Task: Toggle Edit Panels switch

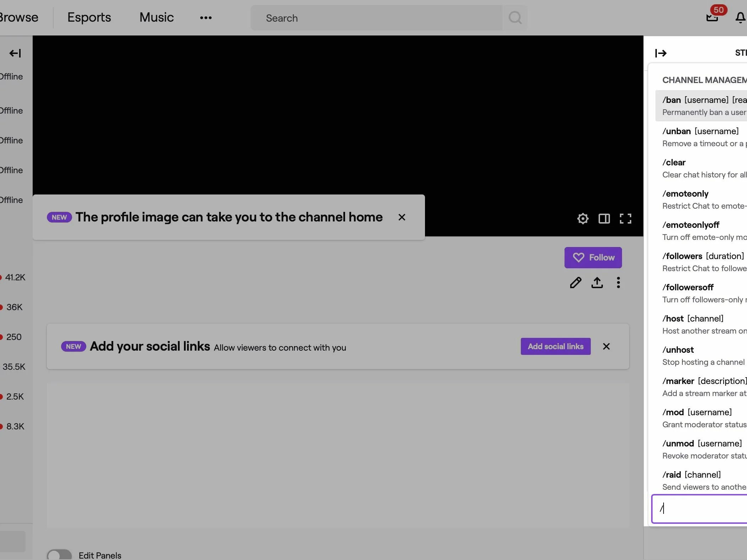Action: pyautogui.click(x=59, y=555)
